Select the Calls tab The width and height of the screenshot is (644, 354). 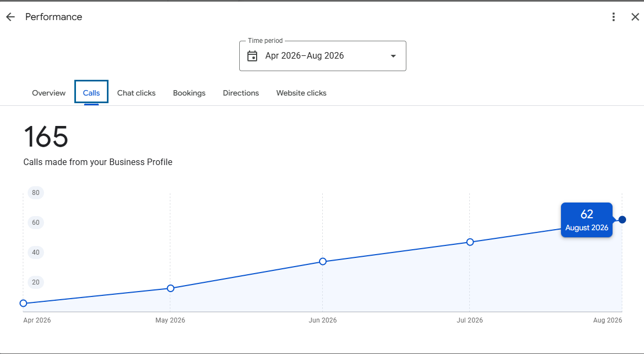click(x=91, y=93)
